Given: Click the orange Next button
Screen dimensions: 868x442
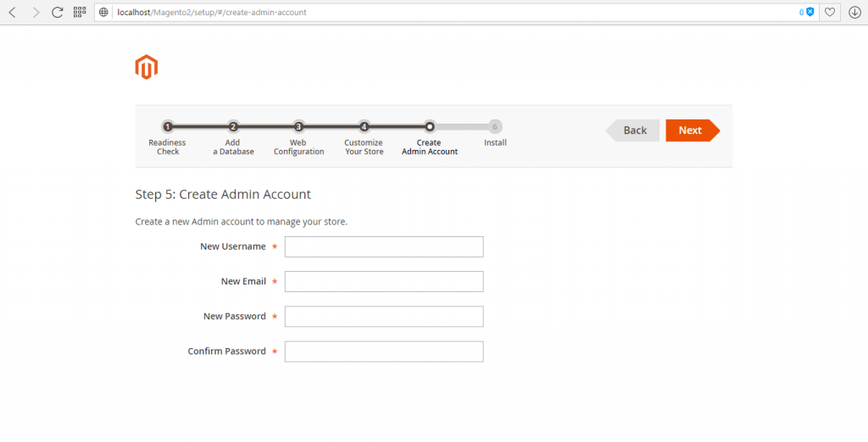Looking at the screenshot, I should (x=693, y=130).
